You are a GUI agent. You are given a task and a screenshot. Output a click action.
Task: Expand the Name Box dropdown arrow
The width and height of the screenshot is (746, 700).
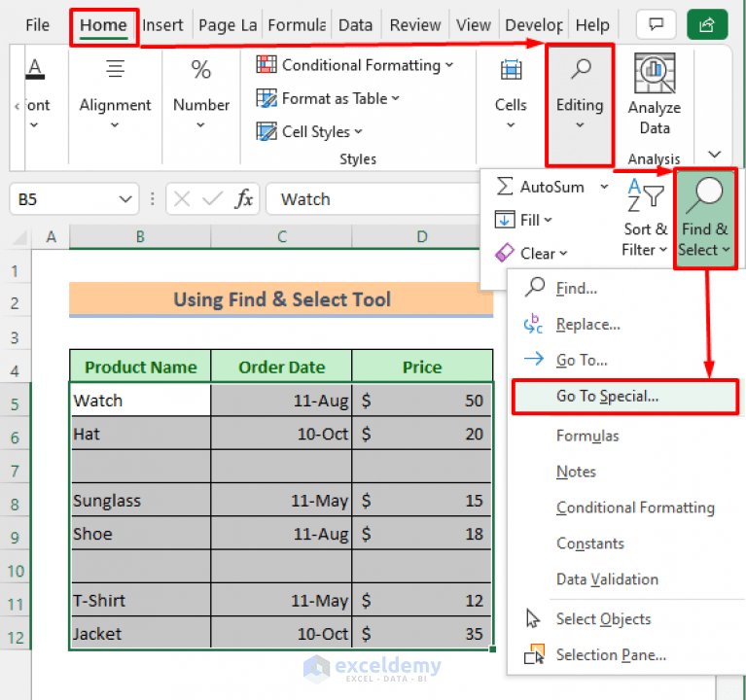(125, 198)
